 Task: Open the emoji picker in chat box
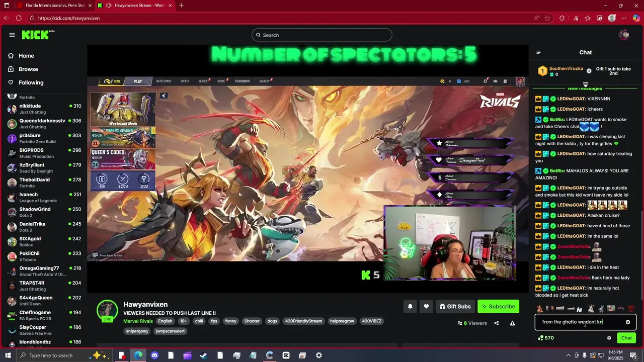[628, 322]
